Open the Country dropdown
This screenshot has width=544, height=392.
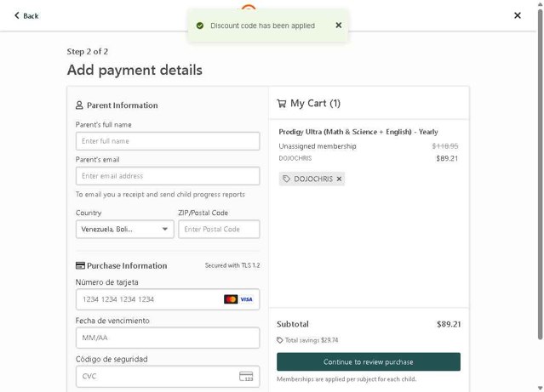(124, 230)
